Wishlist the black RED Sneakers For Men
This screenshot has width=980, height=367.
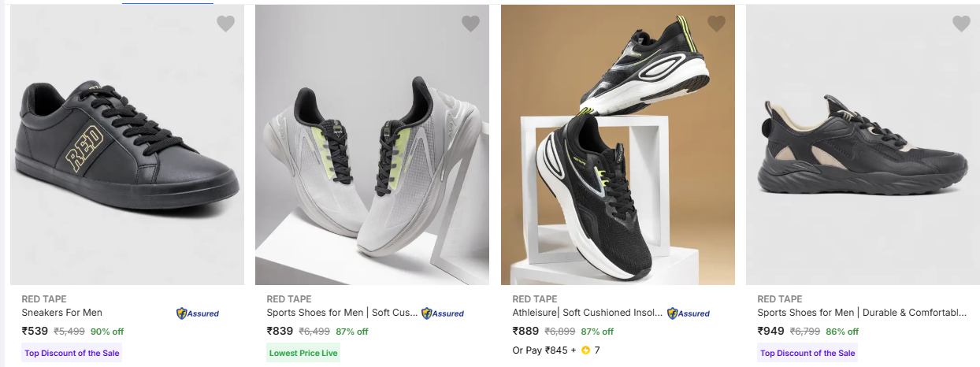[225, 24]
